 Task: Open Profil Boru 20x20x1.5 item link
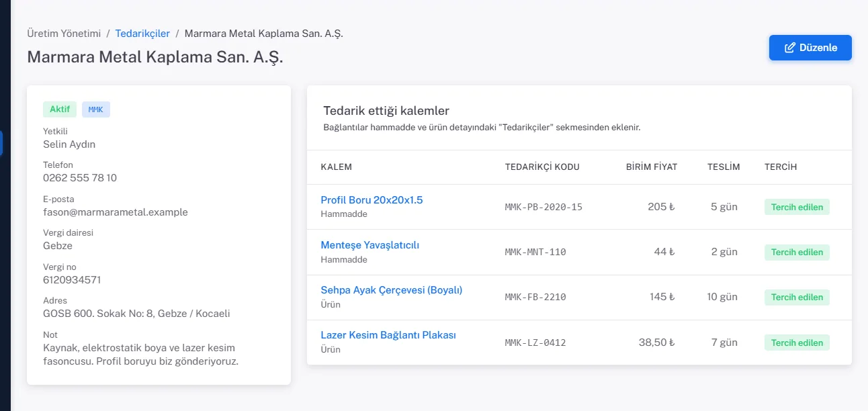[372, 199]
